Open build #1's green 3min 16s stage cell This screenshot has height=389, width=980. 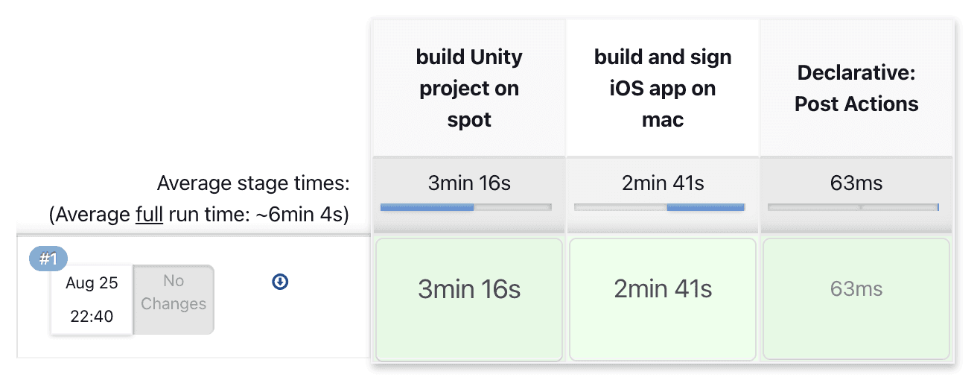coord(469,299)
